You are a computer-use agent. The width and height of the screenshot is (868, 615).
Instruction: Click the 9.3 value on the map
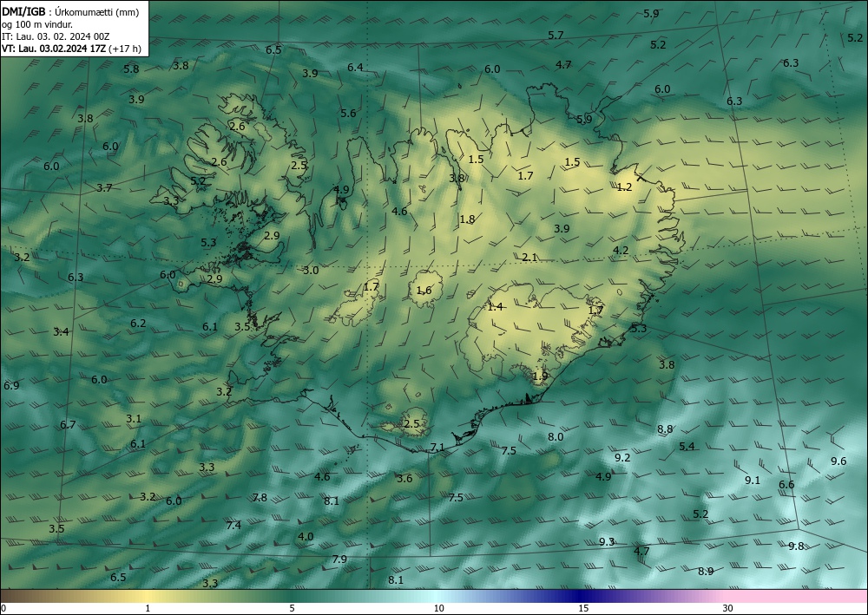607,541
